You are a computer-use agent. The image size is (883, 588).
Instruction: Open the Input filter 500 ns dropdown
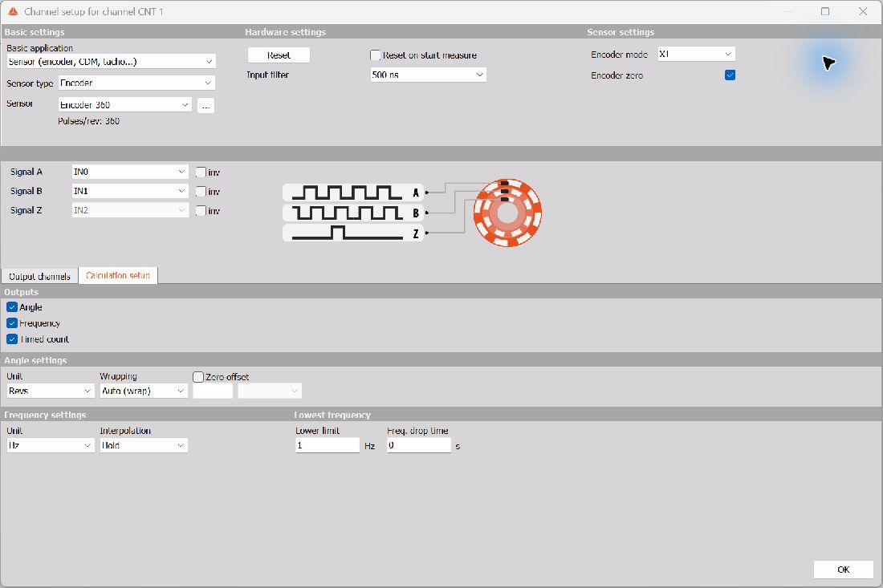[x=428, y=75]
